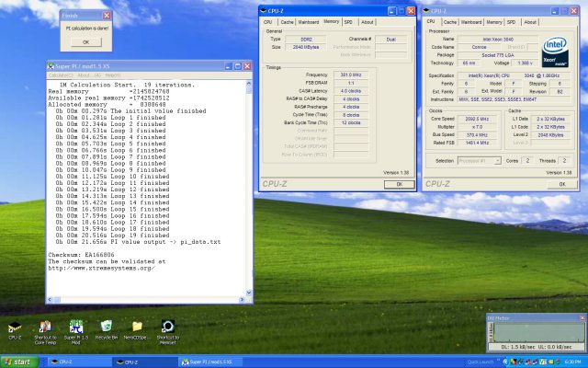Click the CAS# Latency '4.0 clocks' value
The image size is (588, 368).
[351, 91]
